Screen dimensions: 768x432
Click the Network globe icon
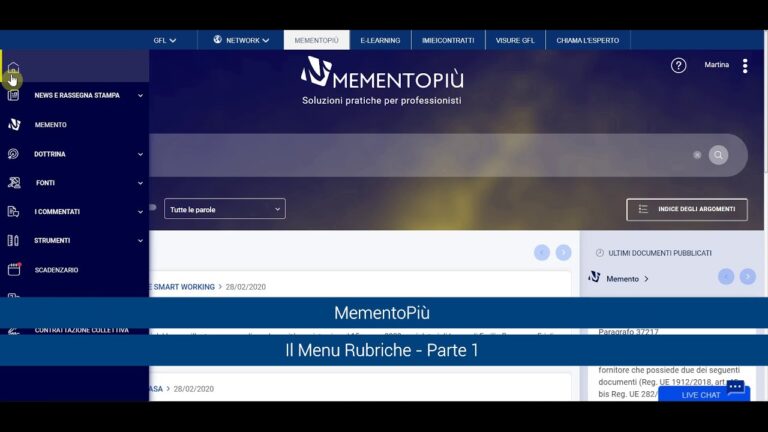pos(217,40)
